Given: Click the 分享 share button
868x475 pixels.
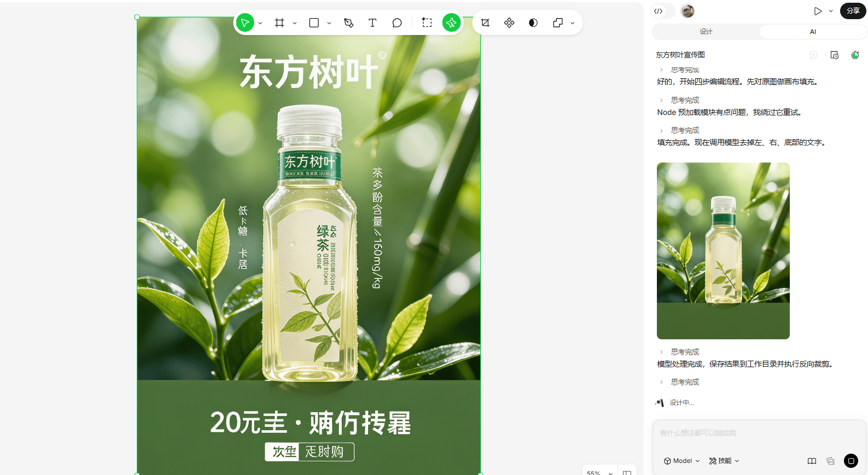Looking at the screenshot, I should coord(853,11).
